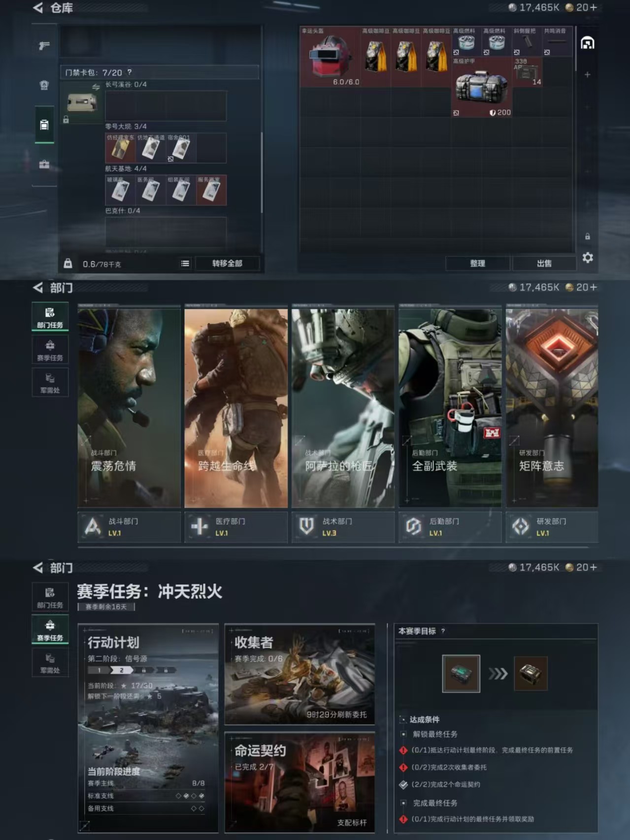
Task: Switch to 军需处 tab in 赛季任务 screen
Action: click(x=50, y=662)
